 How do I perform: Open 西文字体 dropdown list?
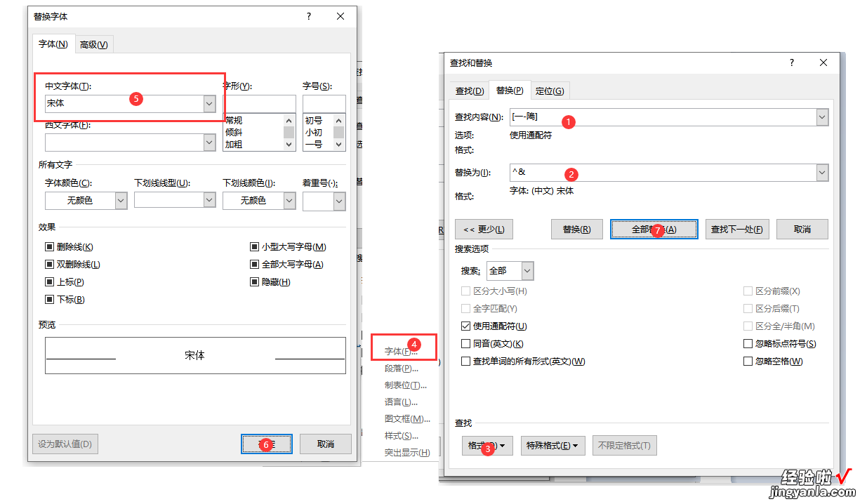(209, 142)
